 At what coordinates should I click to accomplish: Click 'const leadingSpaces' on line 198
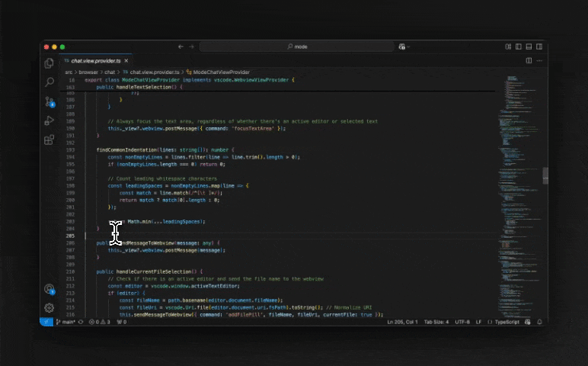click(135, 186)
